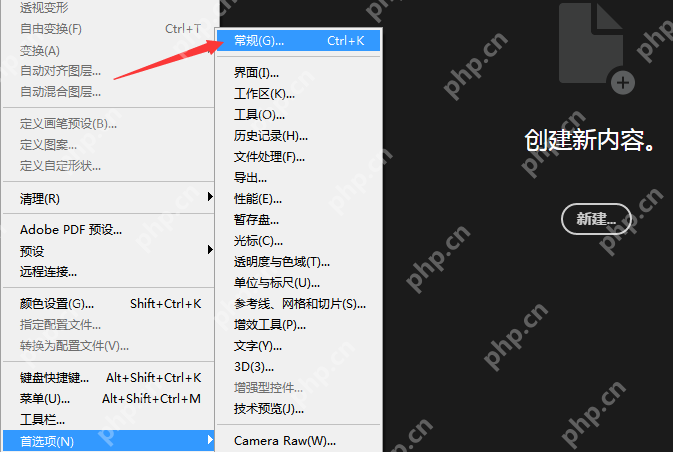Select 自由变换(F) menu item
This screenshot has width=673, height=452.
tap(108, 29)
